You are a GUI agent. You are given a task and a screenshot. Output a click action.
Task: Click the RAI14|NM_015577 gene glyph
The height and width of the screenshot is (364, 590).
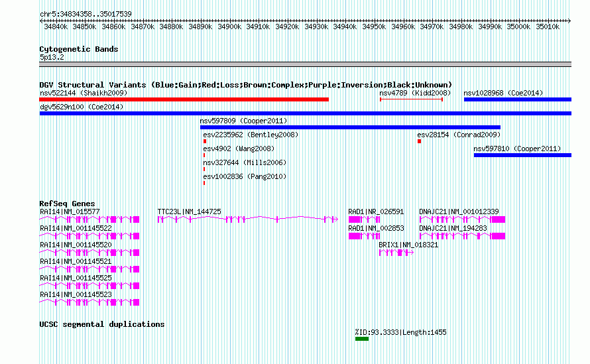[x=89, y=219]
